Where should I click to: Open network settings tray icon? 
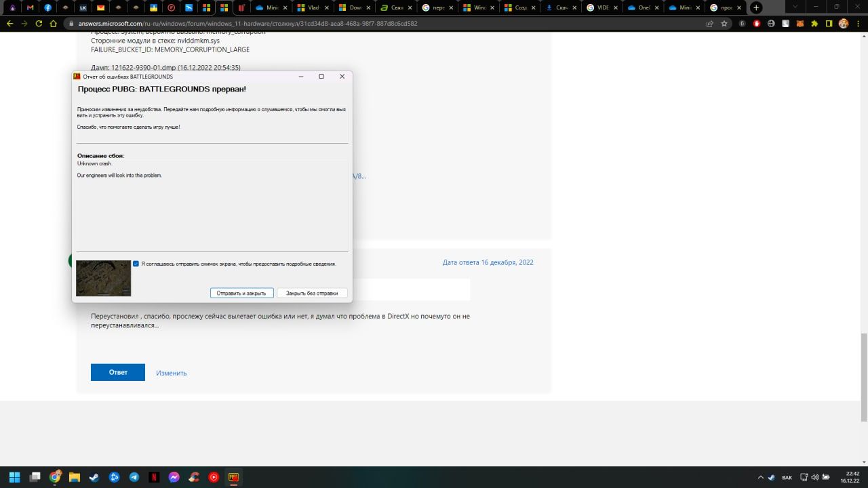point(804,477)
